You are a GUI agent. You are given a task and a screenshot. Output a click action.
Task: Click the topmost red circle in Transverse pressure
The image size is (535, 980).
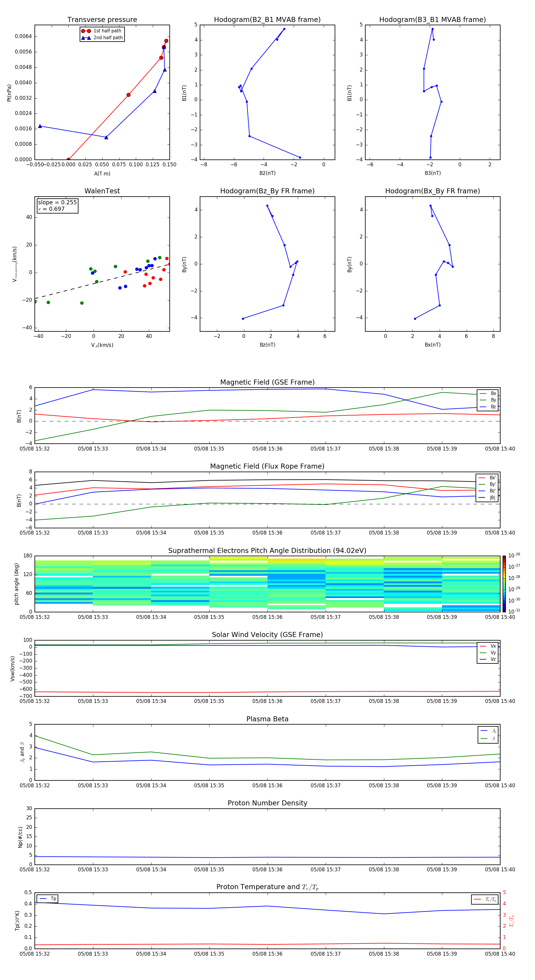166,41
